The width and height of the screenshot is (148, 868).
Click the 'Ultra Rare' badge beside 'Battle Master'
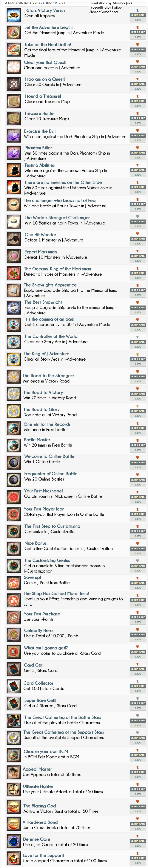pos(137,445)
